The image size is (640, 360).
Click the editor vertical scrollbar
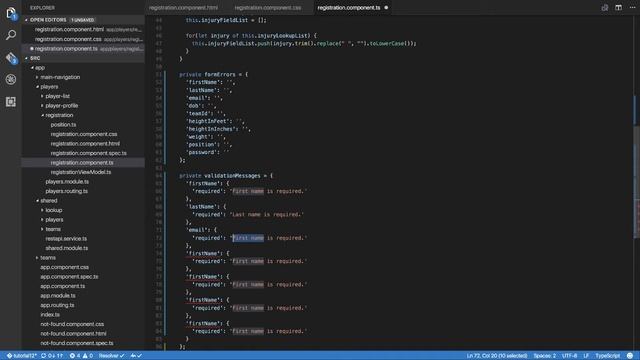(637, 183)
